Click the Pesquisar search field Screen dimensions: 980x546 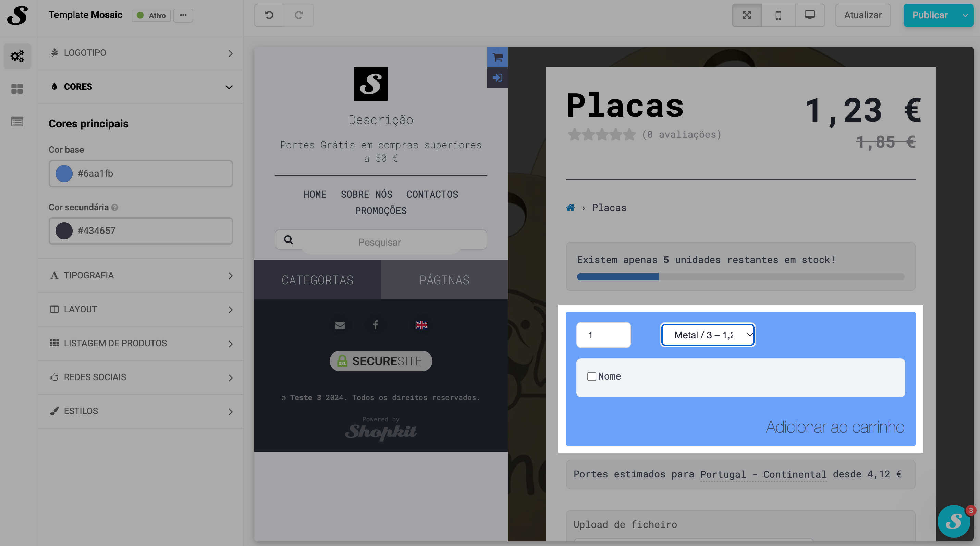[380, 242]
